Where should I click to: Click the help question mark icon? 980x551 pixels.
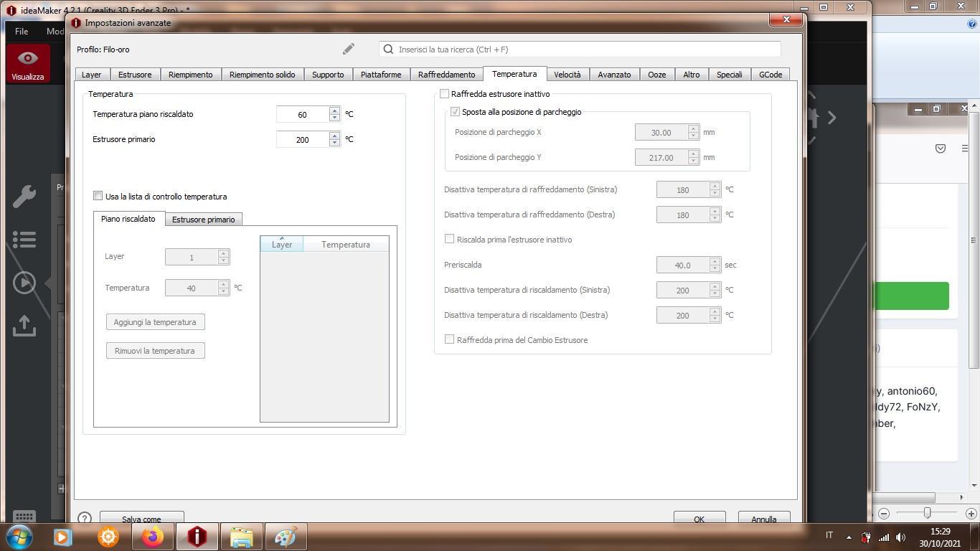tap(85, 518)
